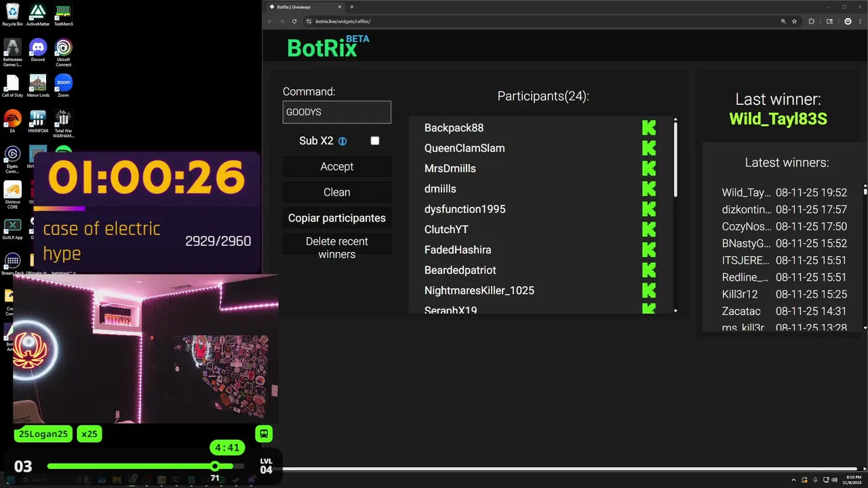Click the participants list scrollbar thumb

pos(675,161)
